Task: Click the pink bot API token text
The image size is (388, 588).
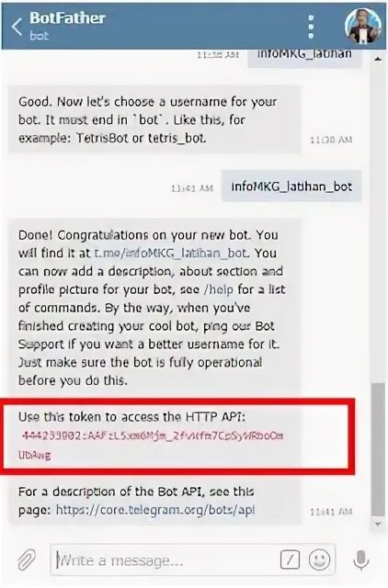Action: click(x=152, y=445)
